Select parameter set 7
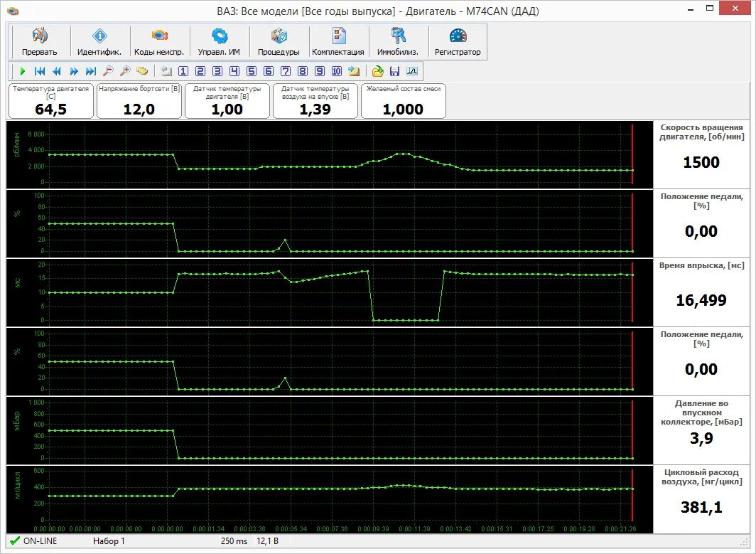The width and height of the screenshot is (756, 554). 286,71
